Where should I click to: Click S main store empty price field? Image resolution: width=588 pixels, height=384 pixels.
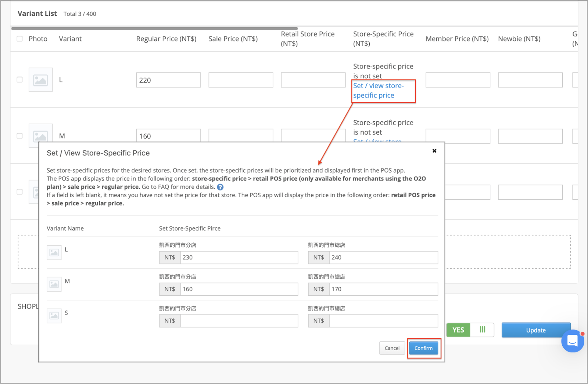383,321
